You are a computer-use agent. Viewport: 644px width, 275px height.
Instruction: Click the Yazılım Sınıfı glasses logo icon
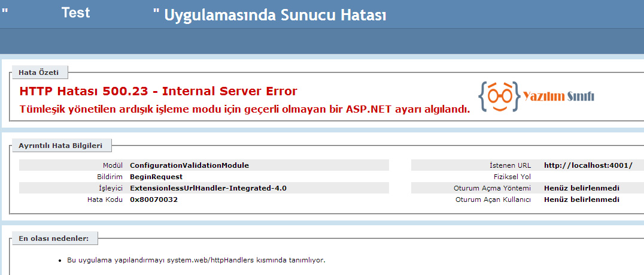(499, 96)
